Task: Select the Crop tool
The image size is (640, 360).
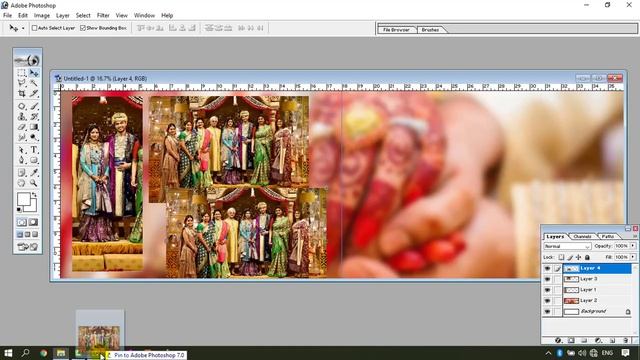Action: point(22,94)
